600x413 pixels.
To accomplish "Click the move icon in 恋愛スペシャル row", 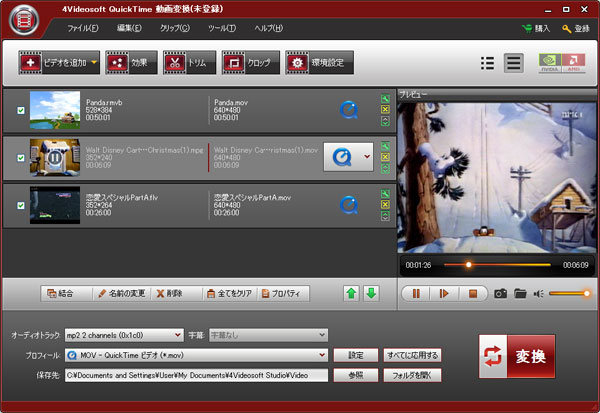I will pyautogui.click(x=385, y=216).
